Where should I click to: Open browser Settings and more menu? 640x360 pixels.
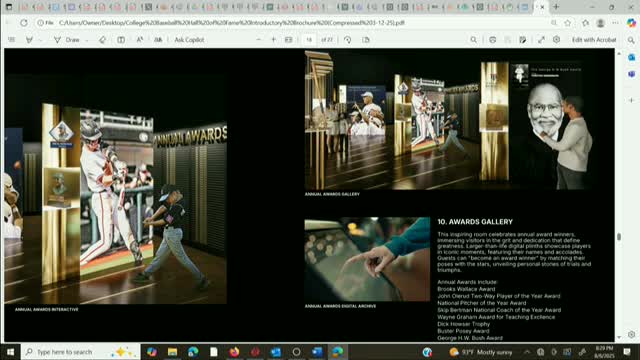(x=615, y=23)
